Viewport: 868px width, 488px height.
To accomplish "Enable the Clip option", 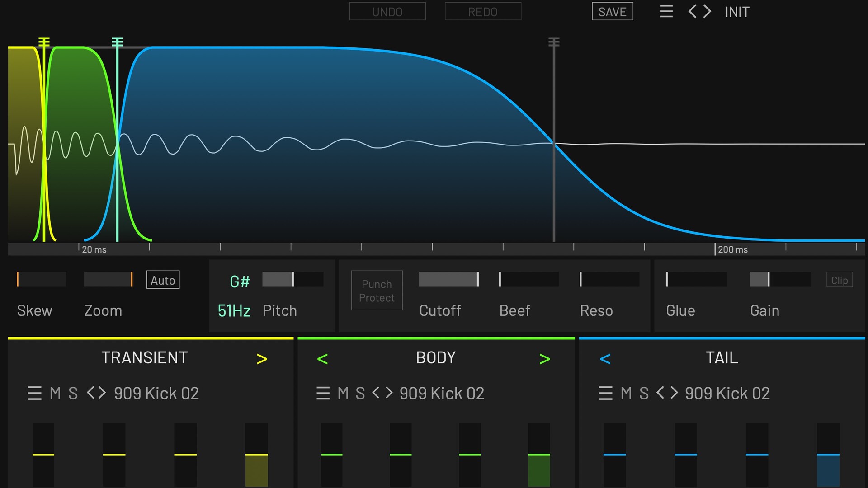I will pos(839,280).
